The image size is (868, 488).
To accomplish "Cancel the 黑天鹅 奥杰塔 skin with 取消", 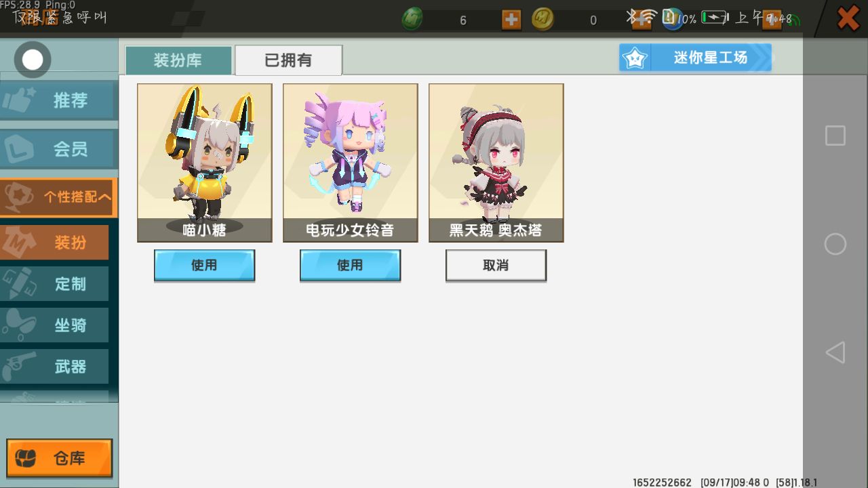I will tap(496, 265).
